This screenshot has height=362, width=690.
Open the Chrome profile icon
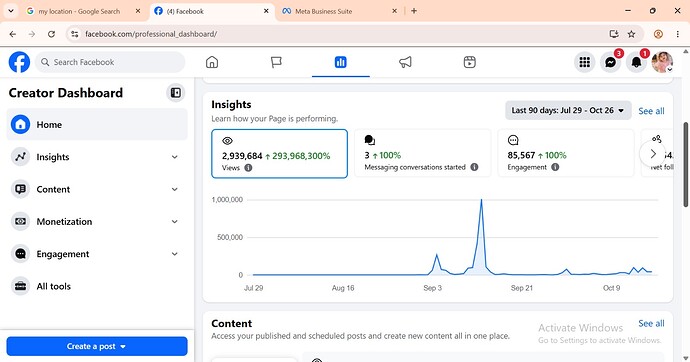pyautogui.click(x=658, y=34)
